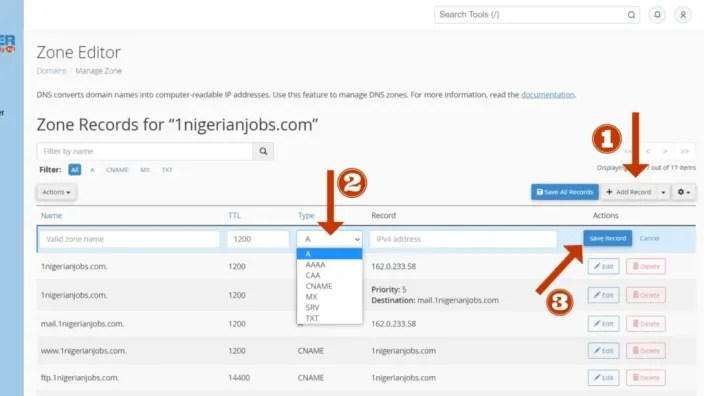Delete the mail.1nigerianjobs.com. row
This screenshot has width=704, height=396.
point(646,324)
